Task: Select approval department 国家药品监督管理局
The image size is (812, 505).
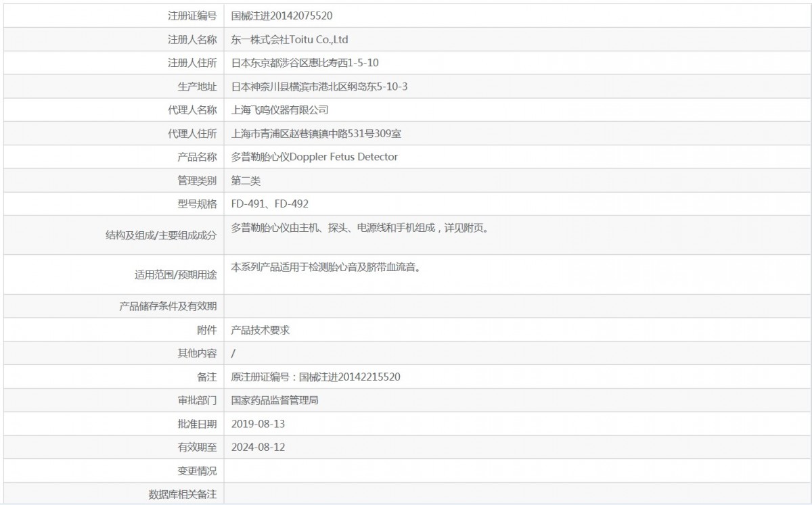Action: pyautogui.click(x=275, y=400)
